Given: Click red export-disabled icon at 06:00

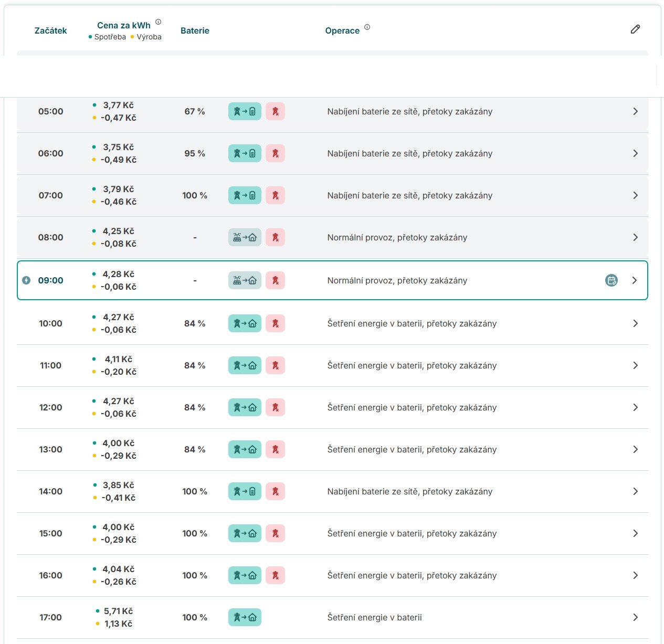Looking at the screenshot, I should pyautogui.click(x=275, y=153).
